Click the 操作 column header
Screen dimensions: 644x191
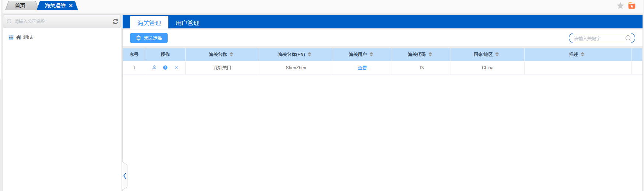click(x=165, y=54)
